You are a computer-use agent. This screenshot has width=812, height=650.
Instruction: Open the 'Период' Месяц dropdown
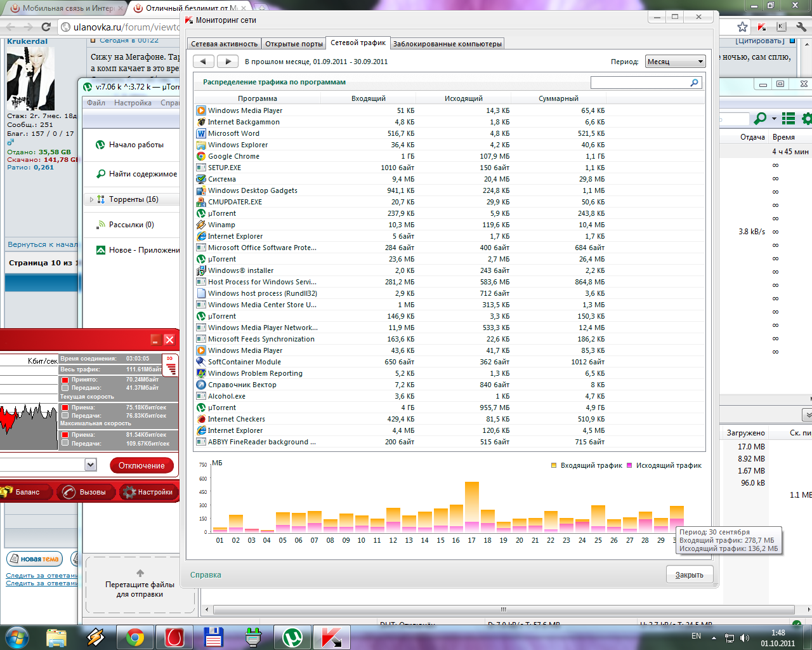pos(676,62)
